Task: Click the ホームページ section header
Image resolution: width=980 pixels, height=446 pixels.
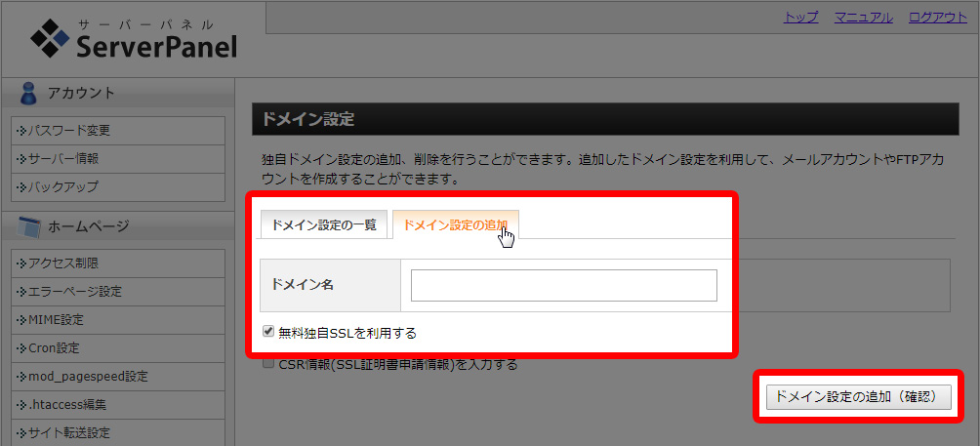Action: coord(117,225)
